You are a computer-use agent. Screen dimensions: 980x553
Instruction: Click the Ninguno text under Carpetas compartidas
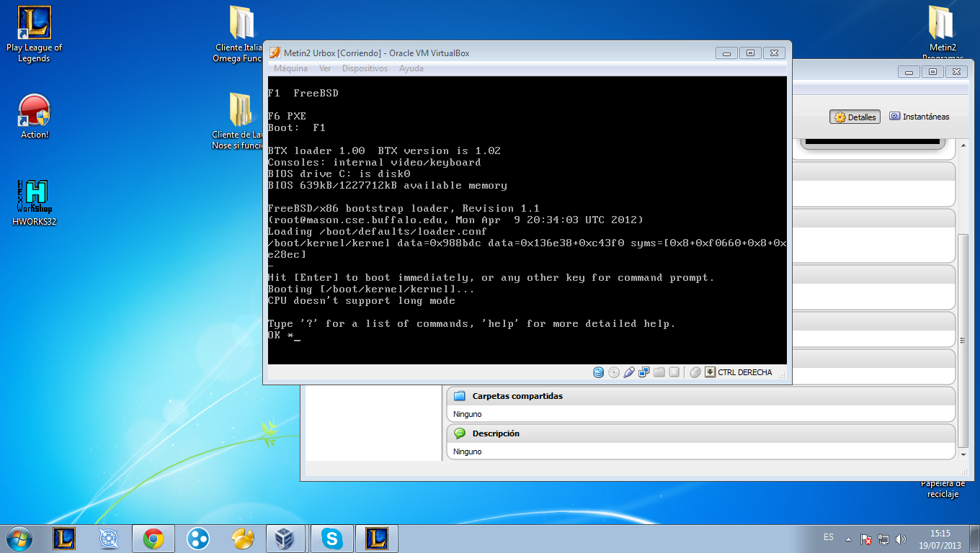pos(468,414)
